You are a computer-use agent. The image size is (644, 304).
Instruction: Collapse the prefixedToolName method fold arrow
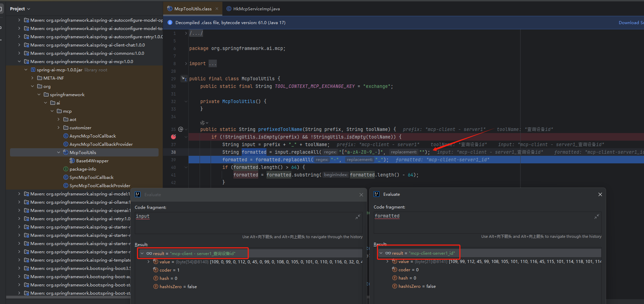pos(186,129)
